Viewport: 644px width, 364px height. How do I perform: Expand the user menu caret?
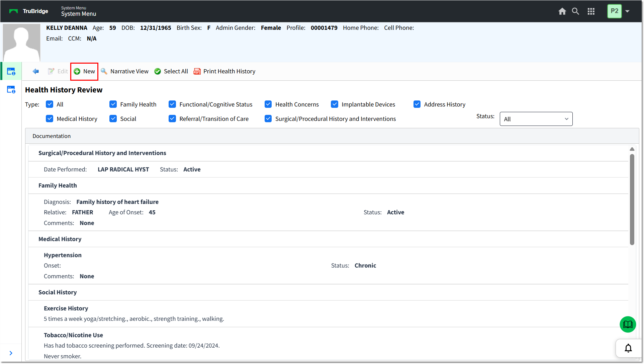628,11
